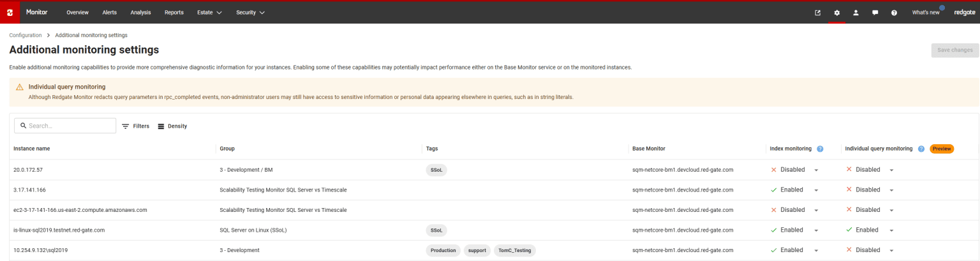980x261 pixels.
Task: Click the Individual query monitoring help icon
Action: (x=921, y=149)
